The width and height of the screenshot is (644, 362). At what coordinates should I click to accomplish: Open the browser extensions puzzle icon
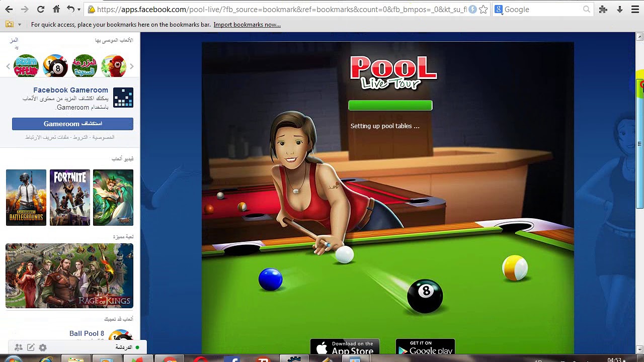pos(603,9)
